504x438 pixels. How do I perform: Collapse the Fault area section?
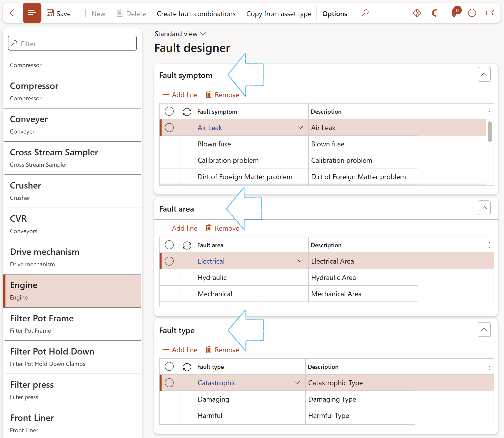[x=484, y=208]
